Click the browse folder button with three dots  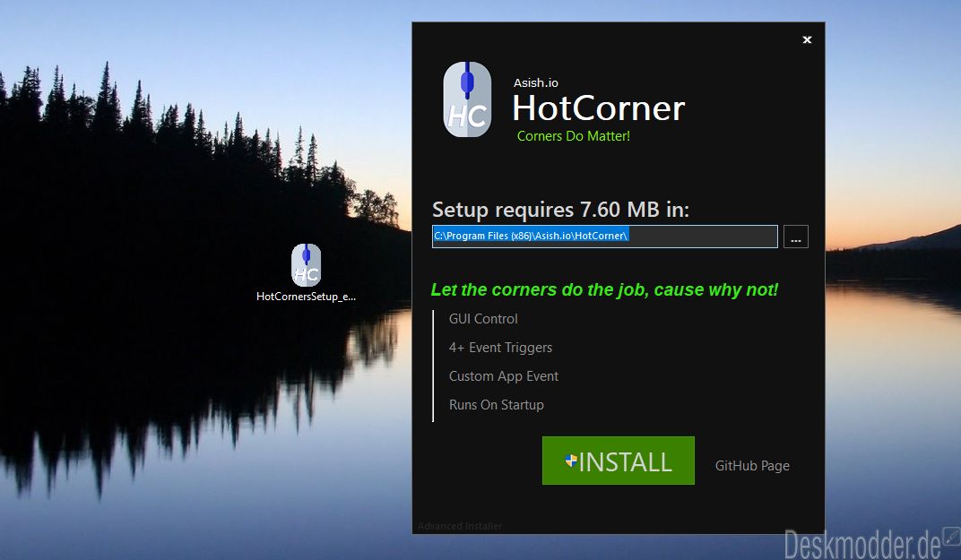click(795, 237)
